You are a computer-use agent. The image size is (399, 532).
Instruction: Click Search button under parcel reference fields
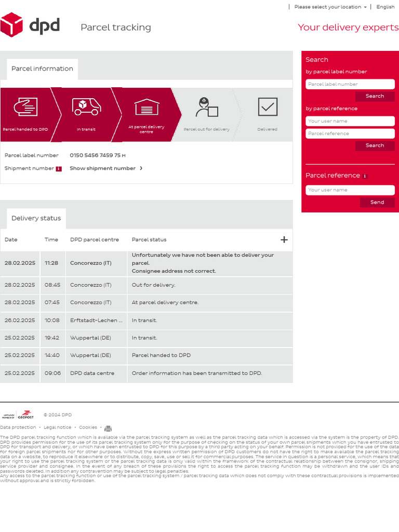375,145
